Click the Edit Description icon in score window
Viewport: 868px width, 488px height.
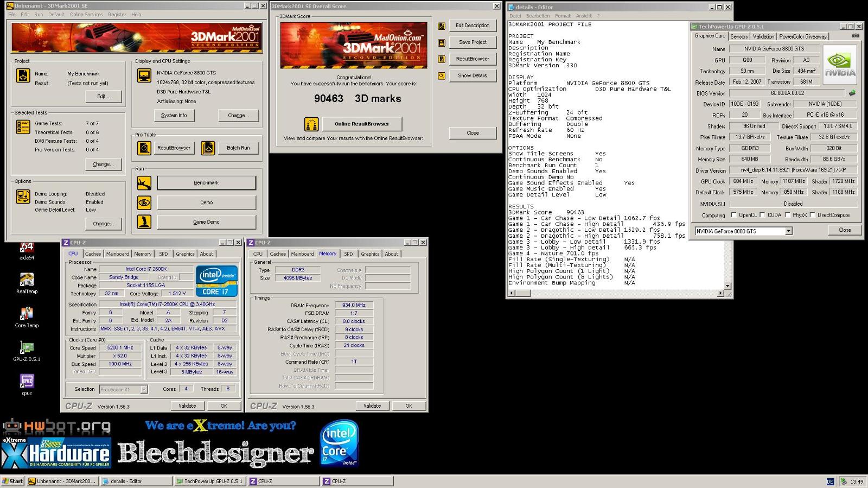(442, 26)
